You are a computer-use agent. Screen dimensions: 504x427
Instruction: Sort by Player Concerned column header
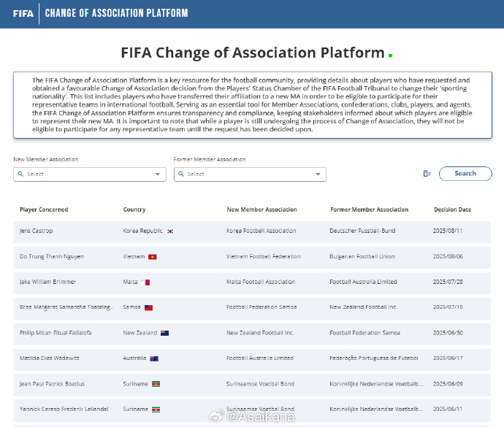point(44,209)
